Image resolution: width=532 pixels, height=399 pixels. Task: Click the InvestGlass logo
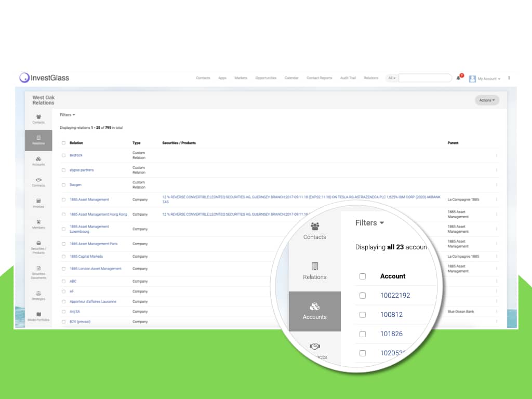click(44, 78)
